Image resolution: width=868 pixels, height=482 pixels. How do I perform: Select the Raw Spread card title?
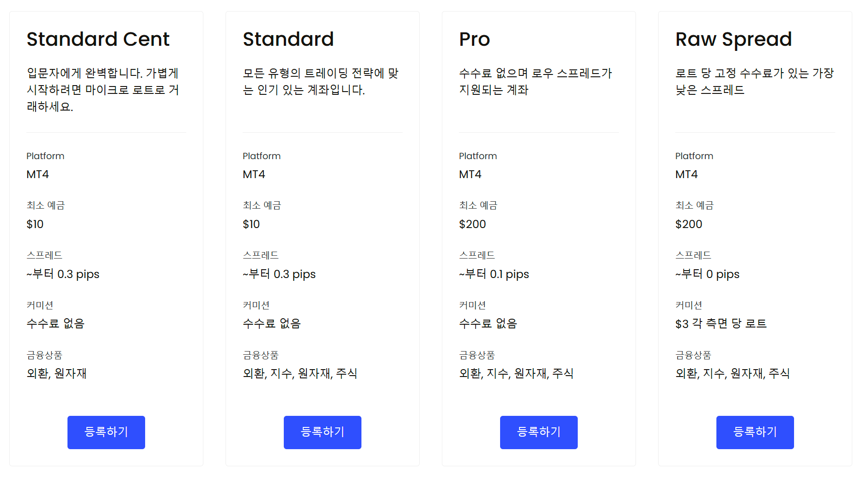tap(734, 40)
